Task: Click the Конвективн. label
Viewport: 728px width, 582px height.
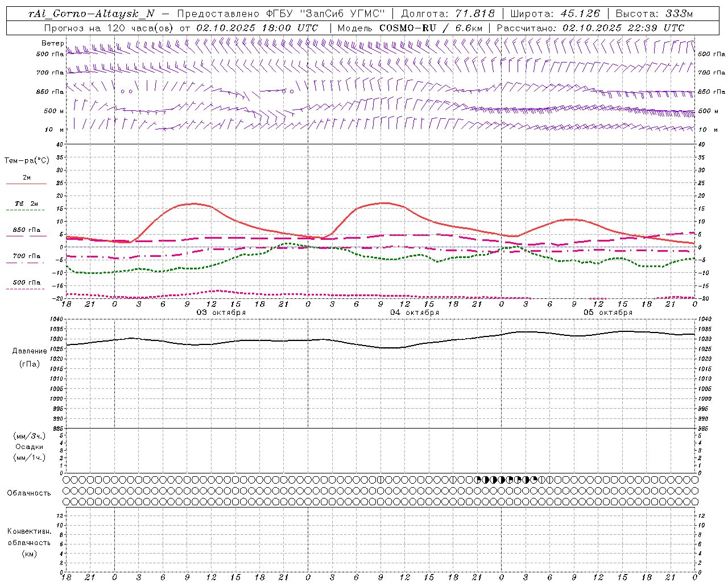Action: tap(30, 531)
